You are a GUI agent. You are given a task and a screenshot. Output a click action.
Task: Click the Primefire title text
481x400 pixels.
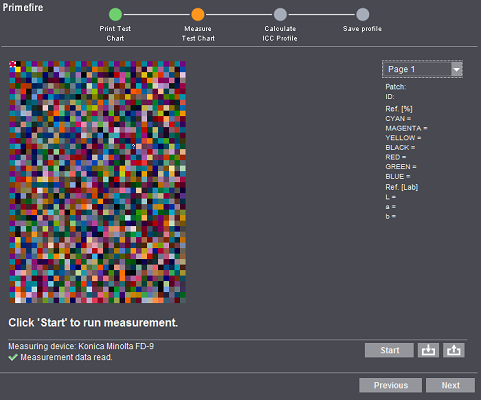tap(23, 7)
